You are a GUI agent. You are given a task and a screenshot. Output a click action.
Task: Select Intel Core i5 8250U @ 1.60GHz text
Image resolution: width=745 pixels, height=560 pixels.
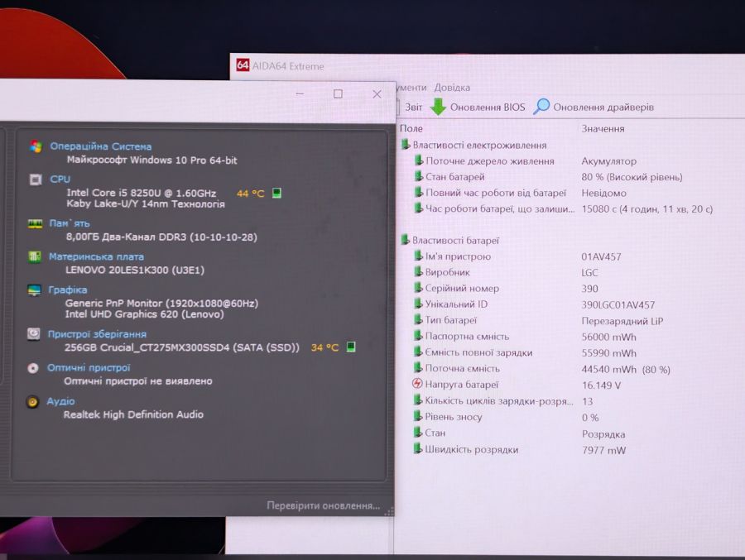tap(141, 193)
